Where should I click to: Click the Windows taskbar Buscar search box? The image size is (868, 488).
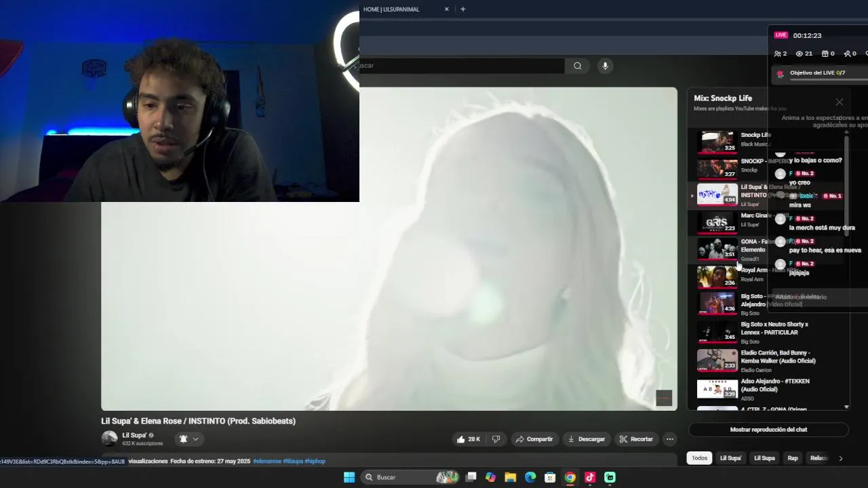point(410,477)
